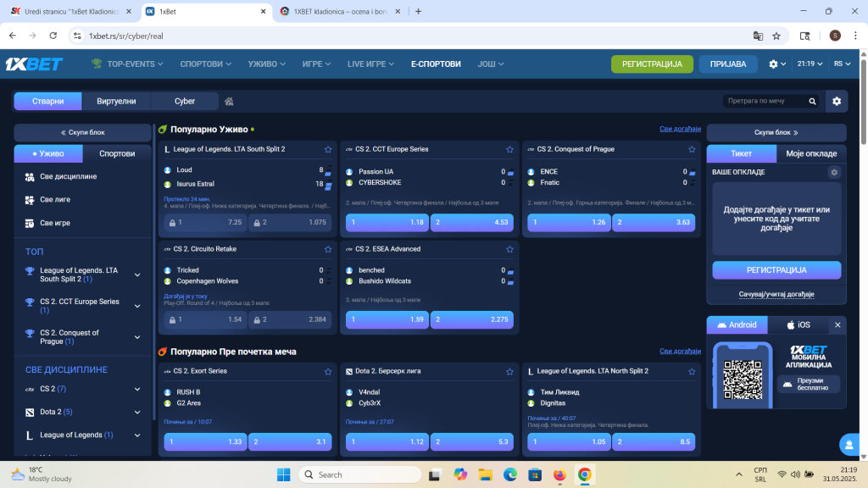Open the home icon beside Cyber tab

pyautogui.click(x=229, y=102)
